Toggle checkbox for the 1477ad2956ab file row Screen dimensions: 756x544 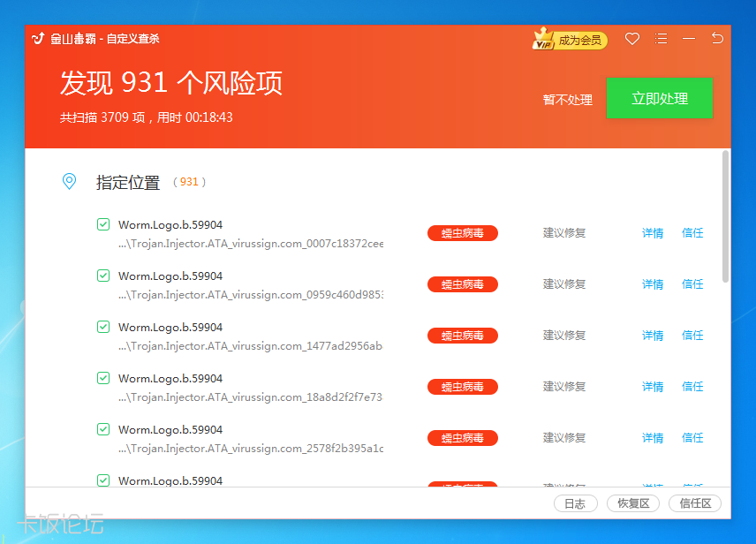(x=103, y=327)
